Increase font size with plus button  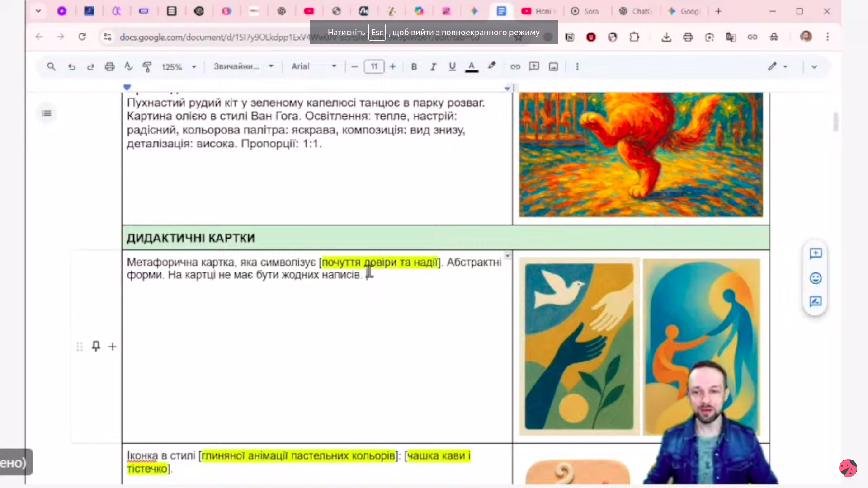[x=392, y=67]
